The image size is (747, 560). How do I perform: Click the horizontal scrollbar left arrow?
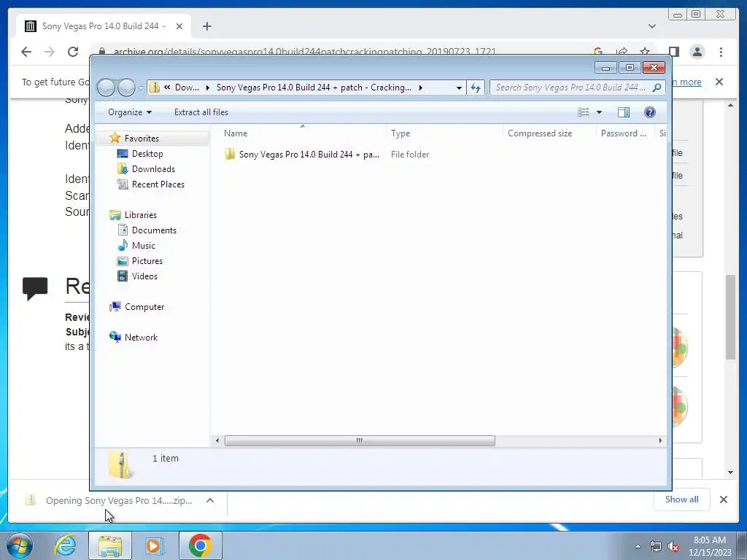click(217, 441)
